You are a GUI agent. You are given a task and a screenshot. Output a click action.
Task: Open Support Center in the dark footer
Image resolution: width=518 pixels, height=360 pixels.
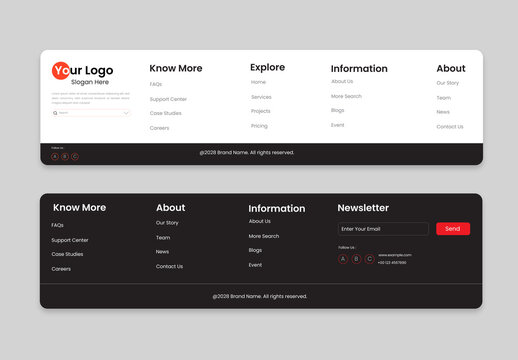tap(70, 240)
